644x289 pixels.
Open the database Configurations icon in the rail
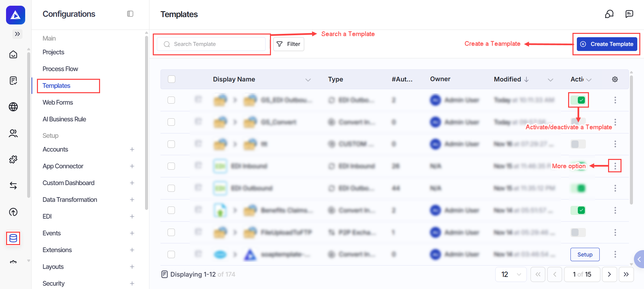point(13,238)
